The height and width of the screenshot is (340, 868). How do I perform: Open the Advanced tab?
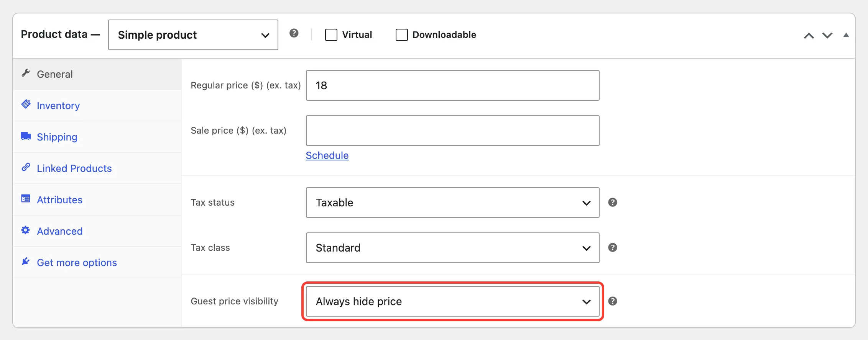97,231
